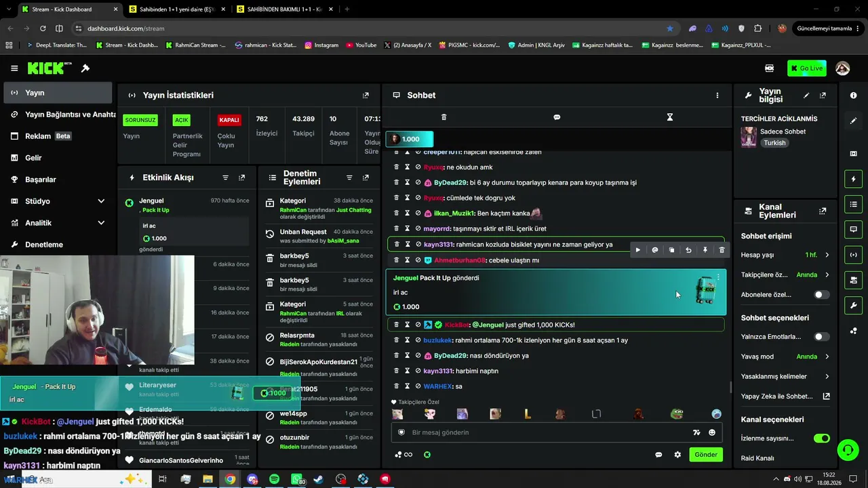Open filter options for Etkinlik Akışı
Viewport: 868px width, 488px height.
pos(226,178)
